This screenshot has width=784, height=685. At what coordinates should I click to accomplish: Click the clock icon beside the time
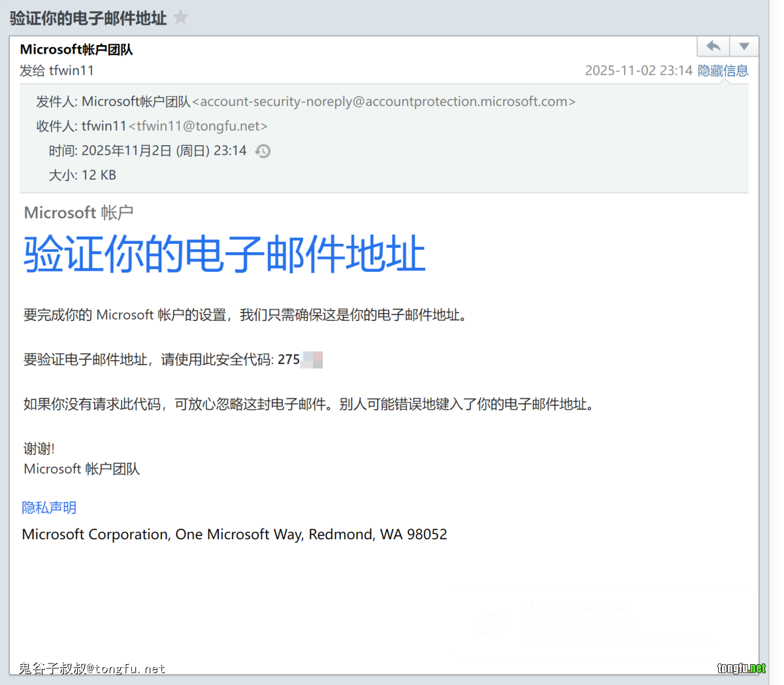[x=263, y=151]
